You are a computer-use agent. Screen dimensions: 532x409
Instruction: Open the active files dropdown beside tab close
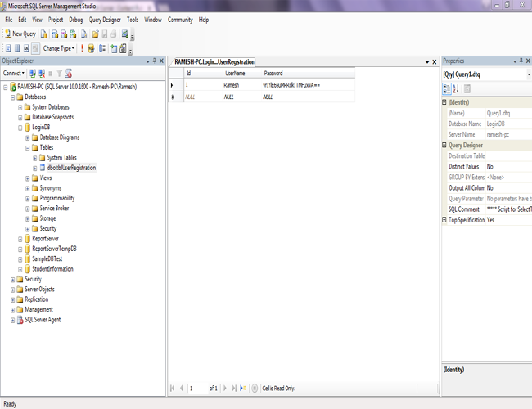427,62
